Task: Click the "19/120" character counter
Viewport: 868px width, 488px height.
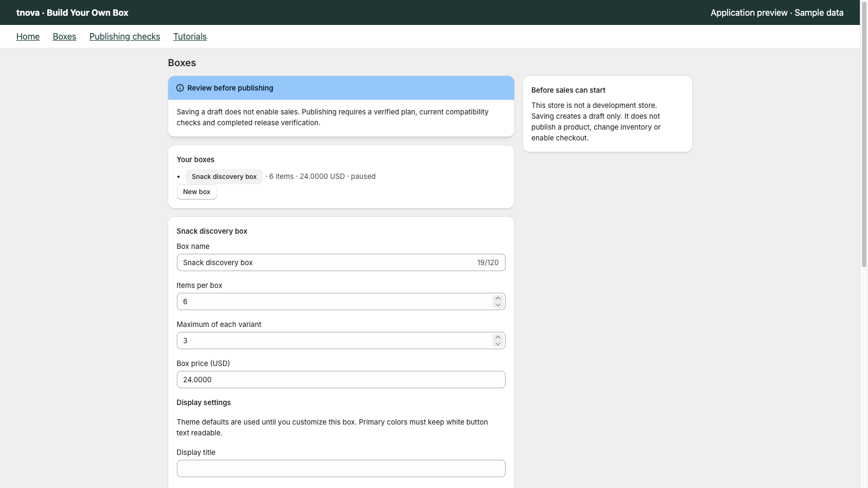Action: pyautogui.click(x=488, y=262)
